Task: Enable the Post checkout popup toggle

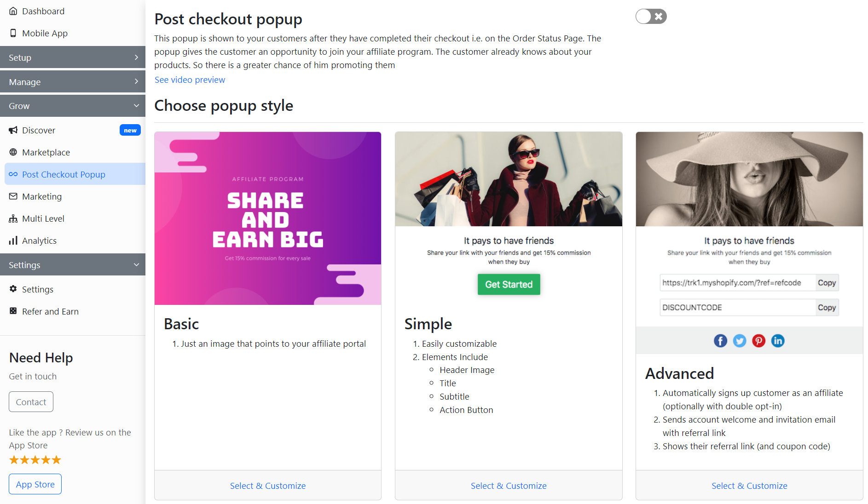Action: (x=651, y=17)
